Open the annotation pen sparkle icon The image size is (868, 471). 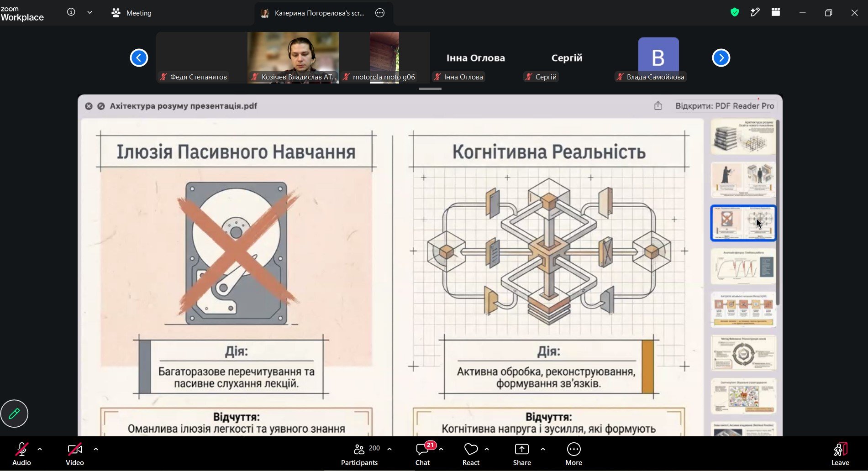[x=755, y=12]
